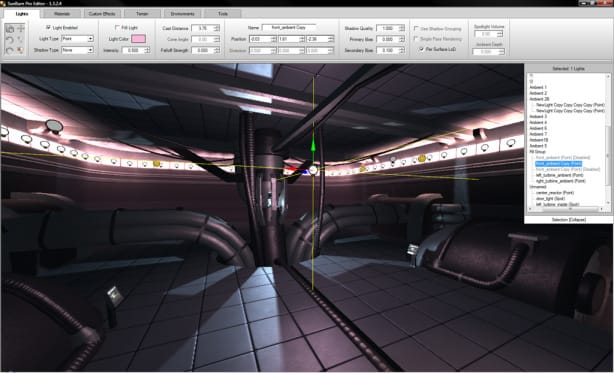
Task: Select Ambient 2 in the lights list
Action: [538, 93]
